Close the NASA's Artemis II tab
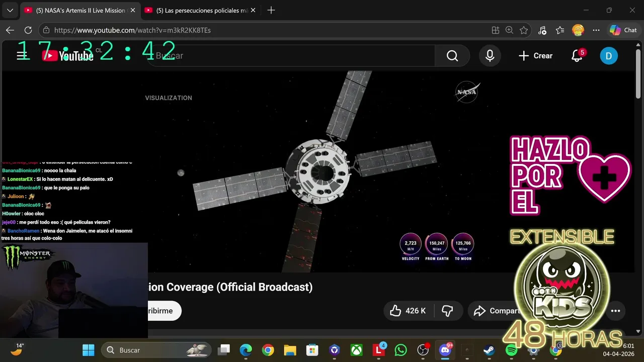 click(133, 10)
